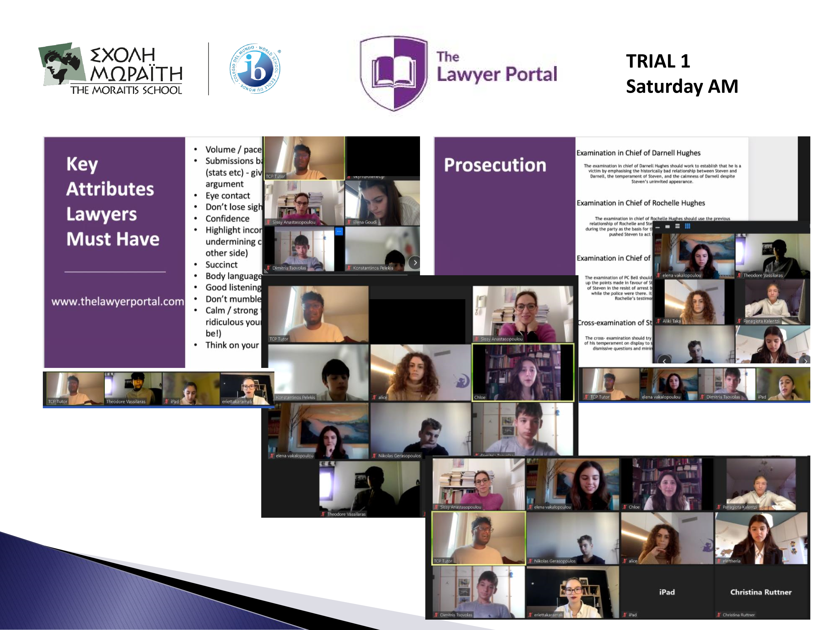Go to next page arrow beside Konstantinos Pelekis

415,262
